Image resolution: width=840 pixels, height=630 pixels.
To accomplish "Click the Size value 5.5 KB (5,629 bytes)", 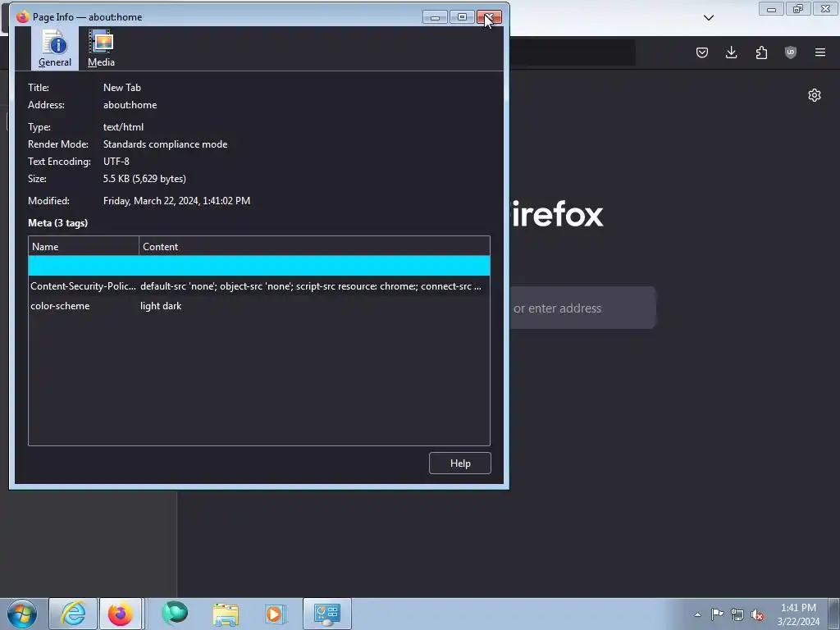I will click(x=144, y=178).
